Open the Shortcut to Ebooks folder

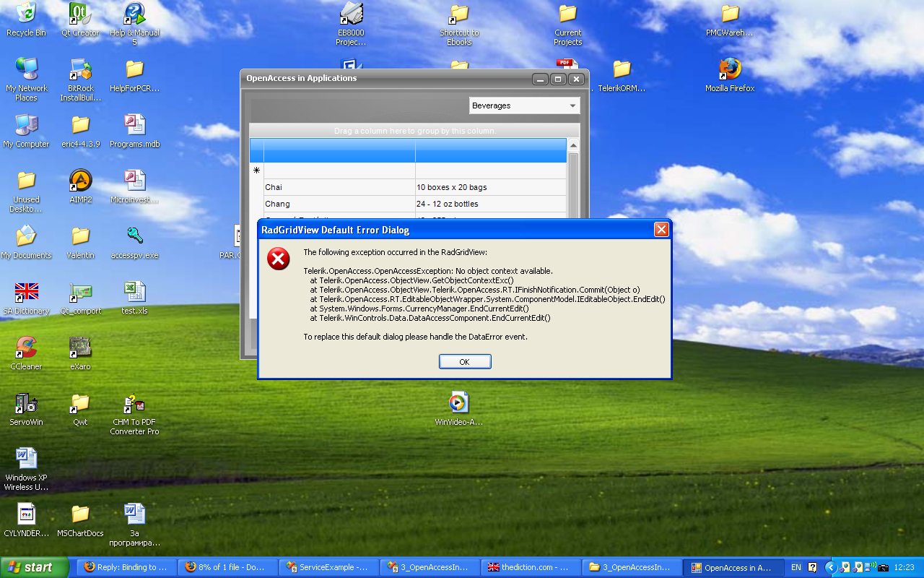click(459, 24)
